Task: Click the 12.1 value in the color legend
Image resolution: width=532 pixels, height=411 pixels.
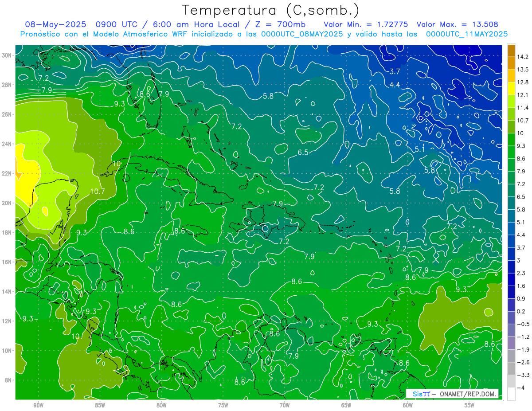Action: coord(524,95)
